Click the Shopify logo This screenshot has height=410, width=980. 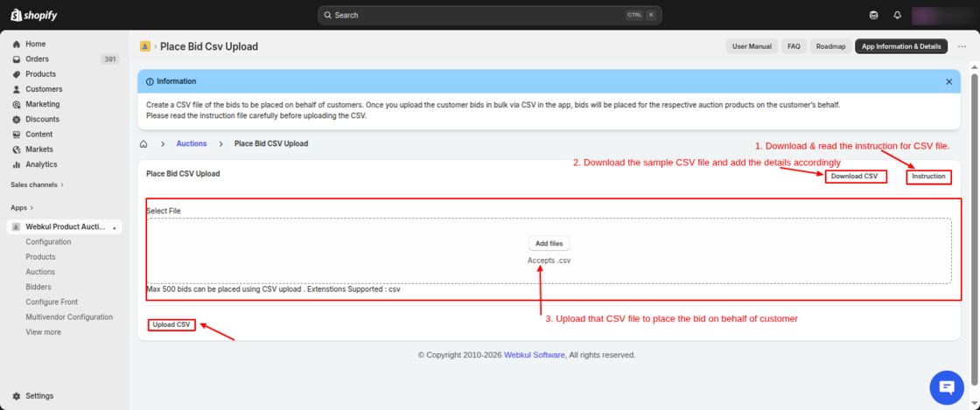[34, 15]
